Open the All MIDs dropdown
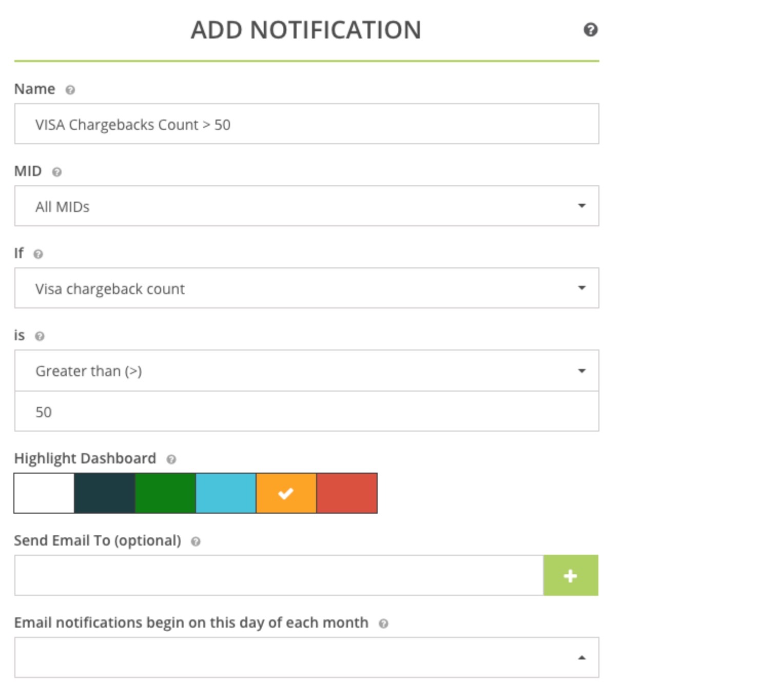This screenshot has height=700, width=778. pos(306,206)
